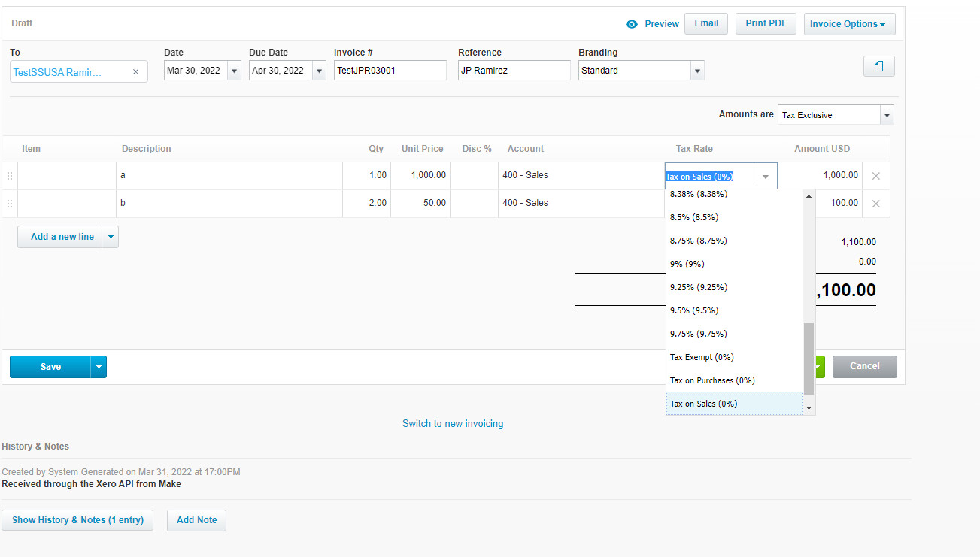Expand the Save button arrow menu
Screen dimensions: 980x557
click(99, 367)
